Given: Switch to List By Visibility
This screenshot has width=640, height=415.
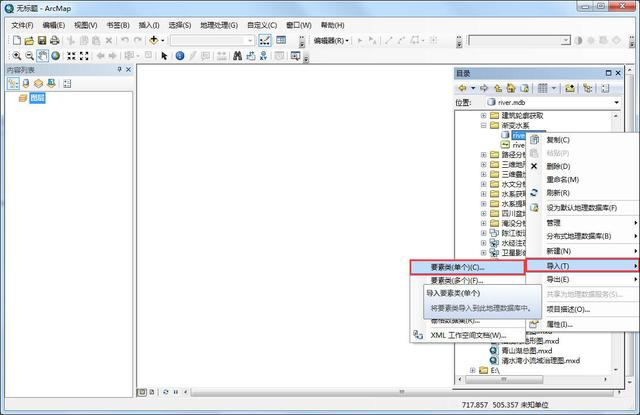Looking at the screenshot, I should [38, 84].
